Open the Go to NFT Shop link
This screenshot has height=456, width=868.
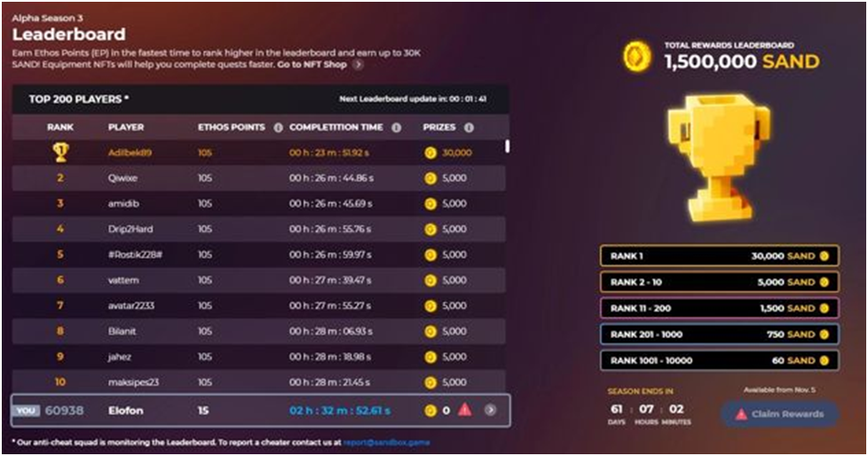pyautogui.click(x=312, y=65)
